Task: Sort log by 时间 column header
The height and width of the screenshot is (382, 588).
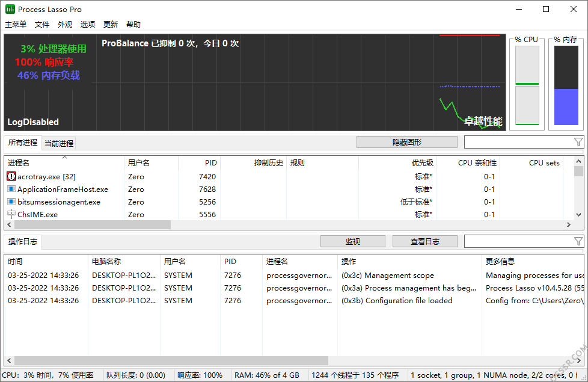Action: pos(46,262)
